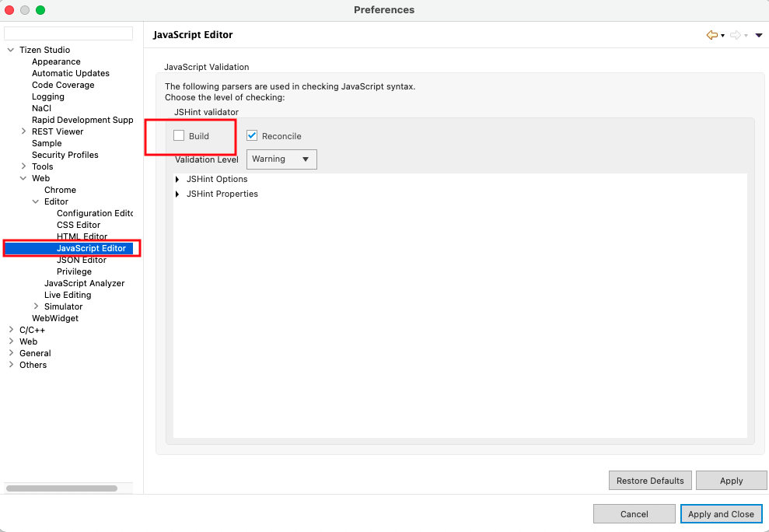Open NaCl preference page
Image resolution: width=769 pixels, height=532 pixels.
pos(41,108)
